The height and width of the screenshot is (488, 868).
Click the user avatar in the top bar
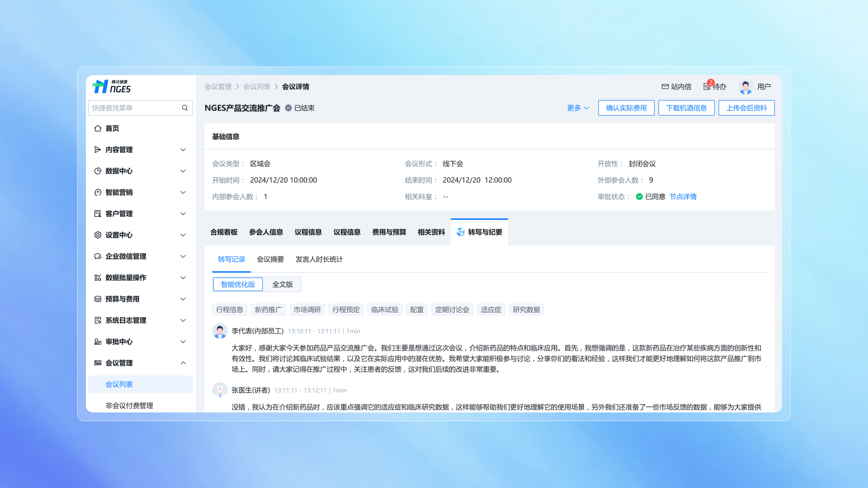(x=745, y=86)
